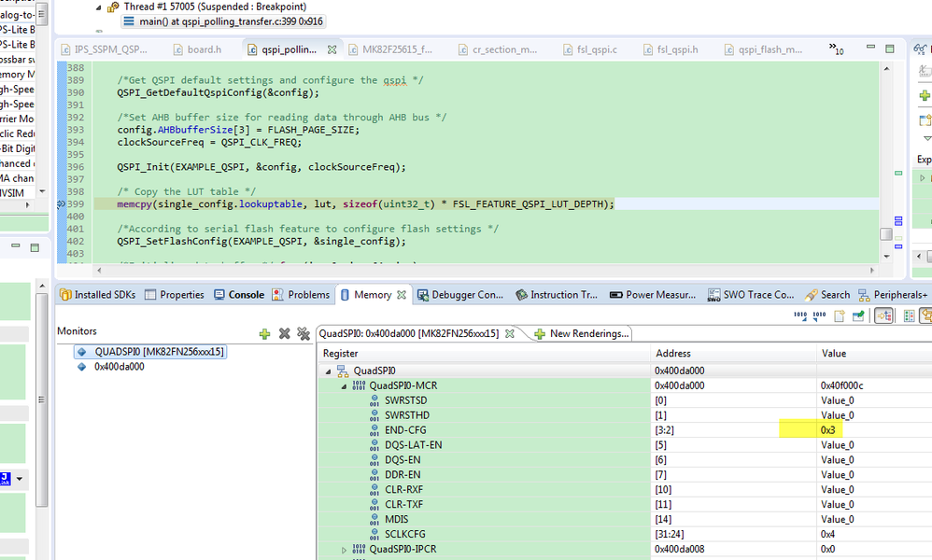Select the QUADSPI0 monitor entry

[x=150, y=352]
